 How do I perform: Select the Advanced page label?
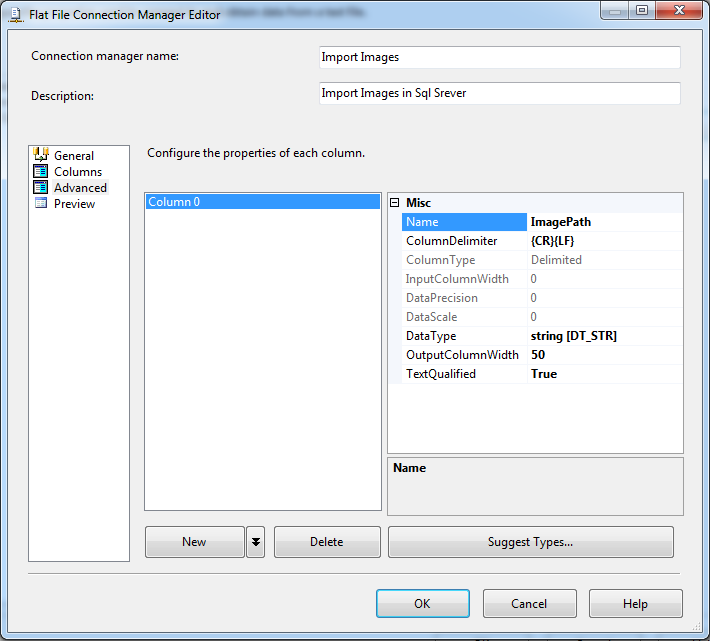(80, 188)
